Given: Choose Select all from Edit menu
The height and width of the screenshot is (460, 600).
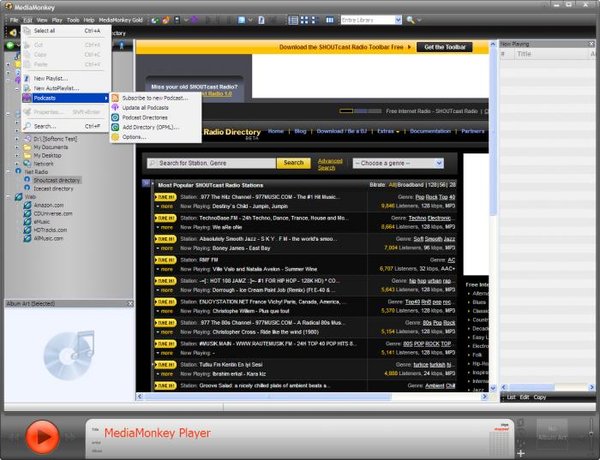Looking at the screenshot, I should pyautogui.click(x=67, y=31).
